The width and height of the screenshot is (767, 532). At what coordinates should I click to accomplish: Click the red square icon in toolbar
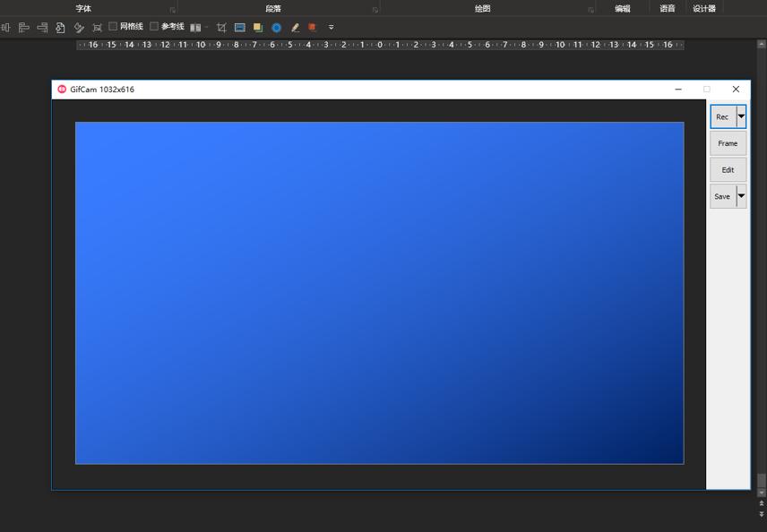pyautogui.click(x=312, y=28)
